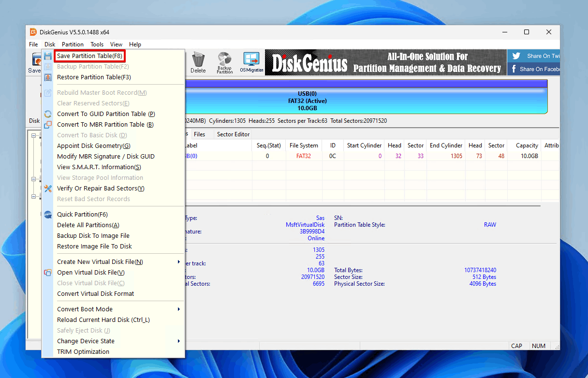
Task: Click the 4096 Bytes physical sector size
Action: (483, 284)
